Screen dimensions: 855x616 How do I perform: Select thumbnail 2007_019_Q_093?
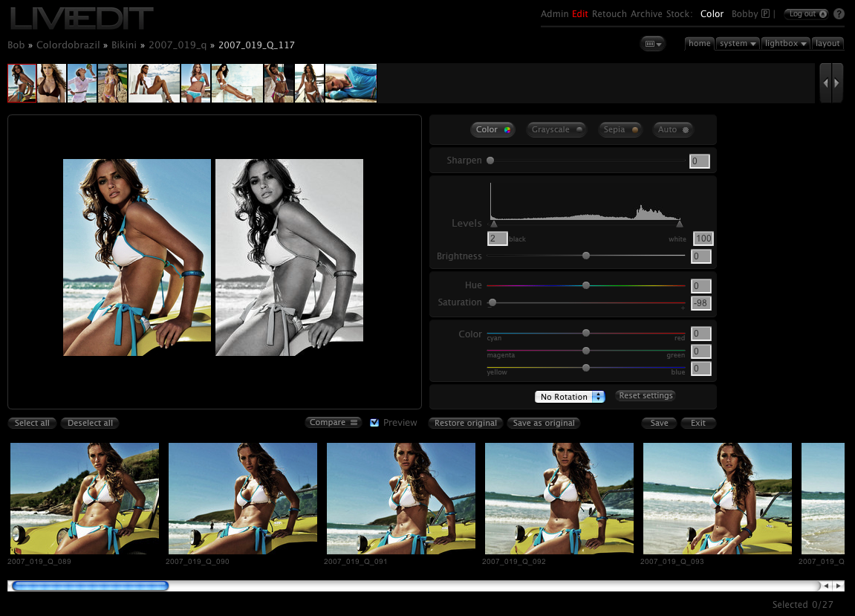pos(717,499)
